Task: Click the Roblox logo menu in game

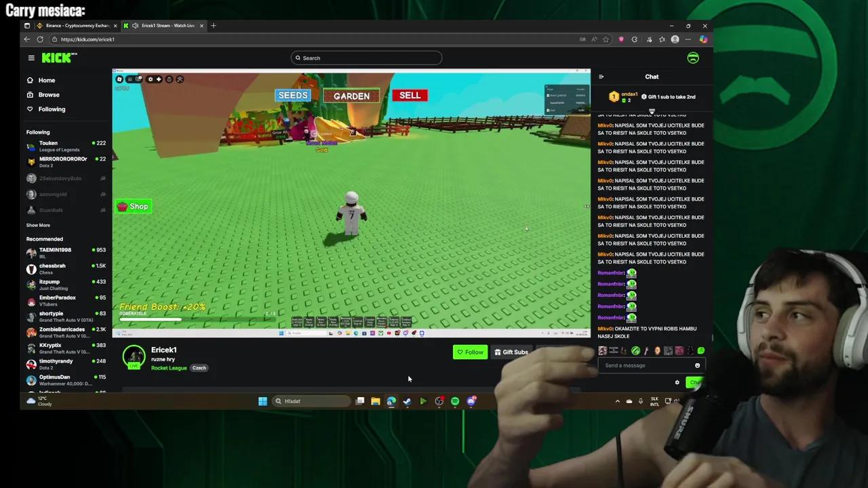Action: (119, 79)
